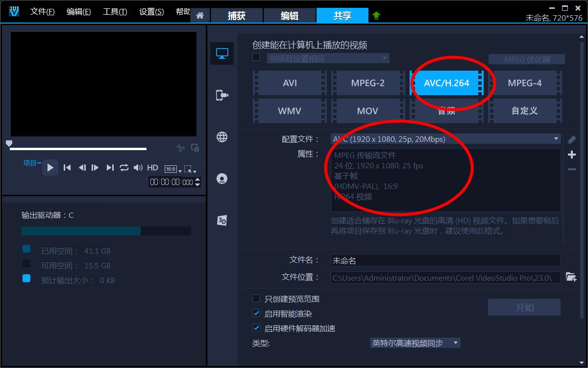Click the Home tab icon
588x368 pixels.
click(x=200, y=15)
